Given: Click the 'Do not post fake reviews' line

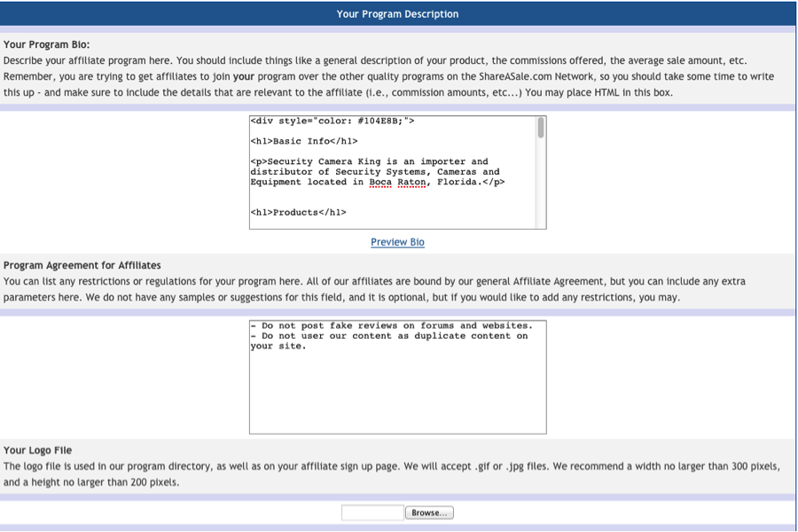Looking at the screenshot, I should pos(391,325).
